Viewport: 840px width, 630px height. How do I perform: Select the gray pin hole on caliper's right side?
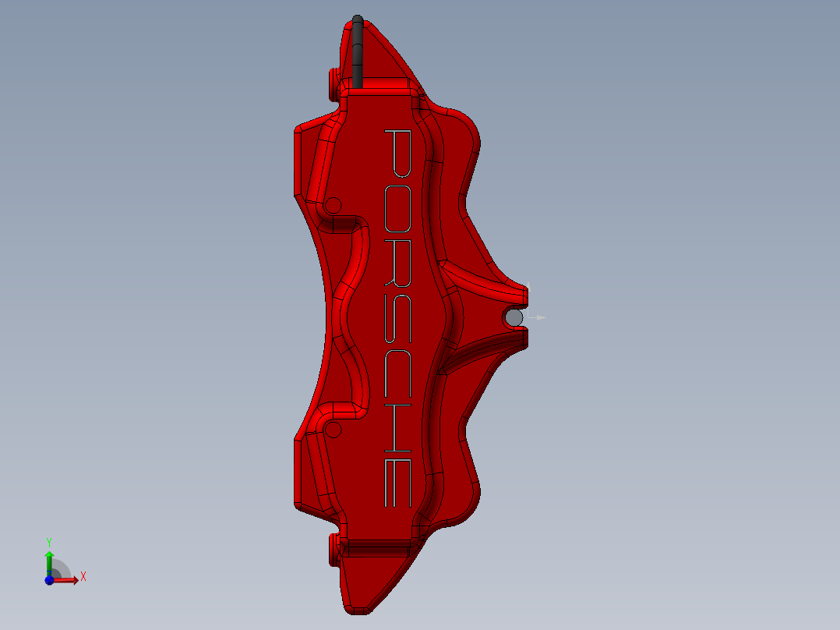pyautogui.click(x=514, y=317)
